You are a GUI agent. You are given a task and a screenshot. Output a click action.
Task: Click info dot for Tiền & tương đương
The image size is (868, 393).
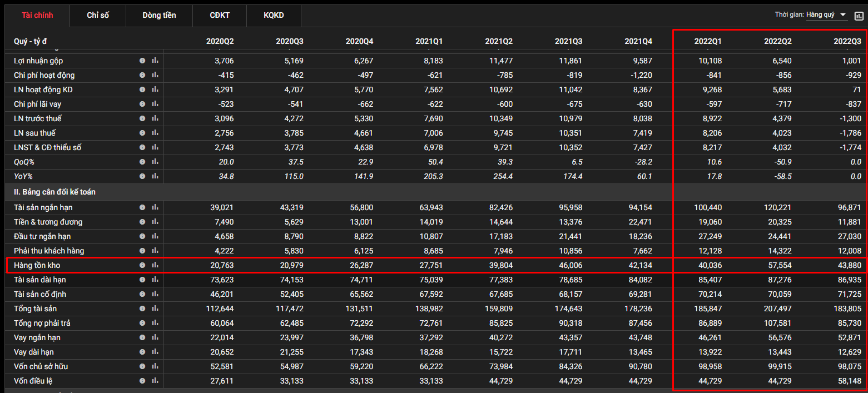[142, 222]
